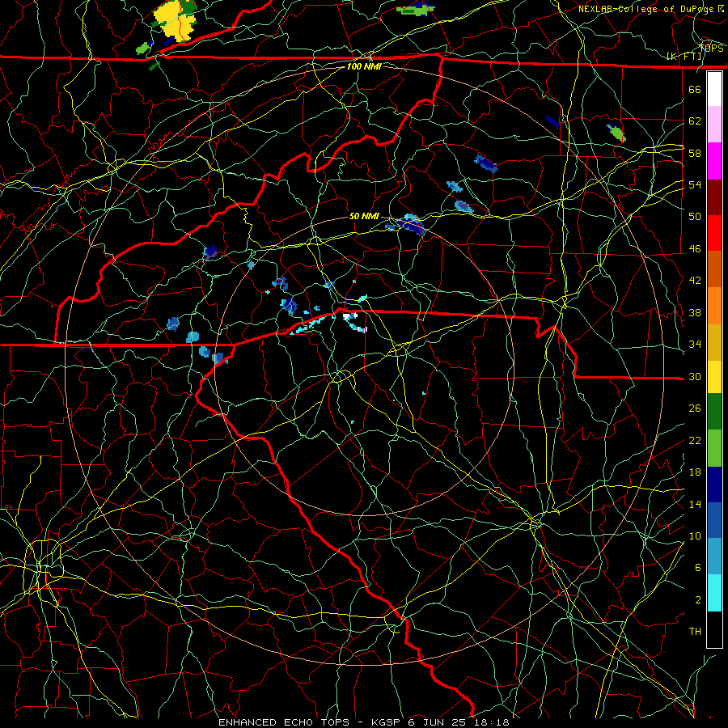Click the '[K FT]' units label
Viewport: 728px width, 728px height.
[x=684, y=56]
